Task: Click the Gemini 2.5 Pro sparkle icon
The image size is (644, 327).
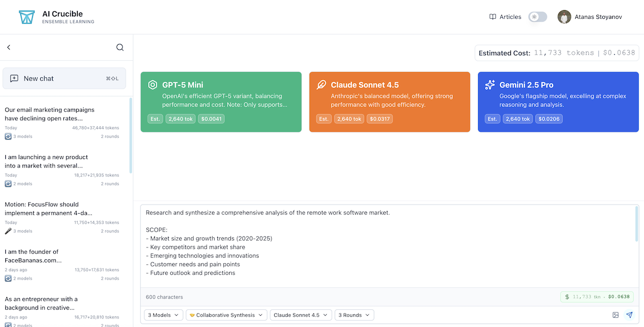Action: [489, 85]
